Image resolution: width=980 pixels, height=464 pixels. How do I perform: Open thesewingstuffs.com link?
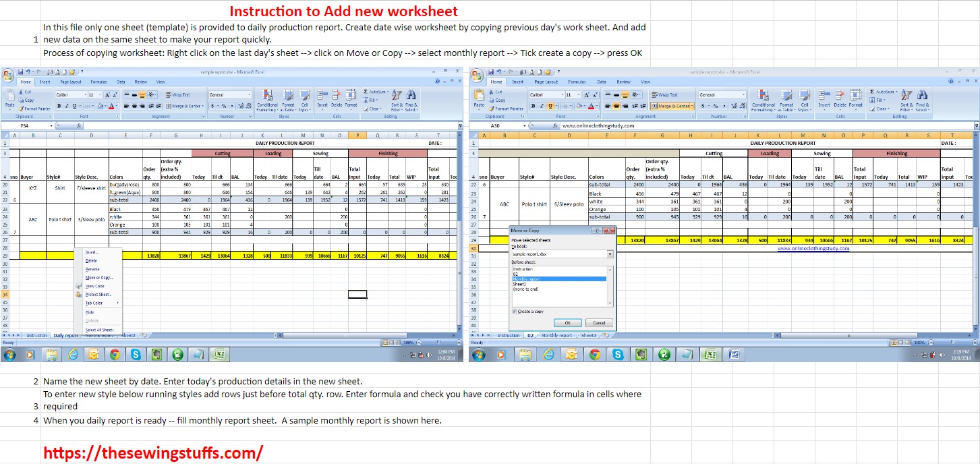pyautogui.click(x=153, y=453)
